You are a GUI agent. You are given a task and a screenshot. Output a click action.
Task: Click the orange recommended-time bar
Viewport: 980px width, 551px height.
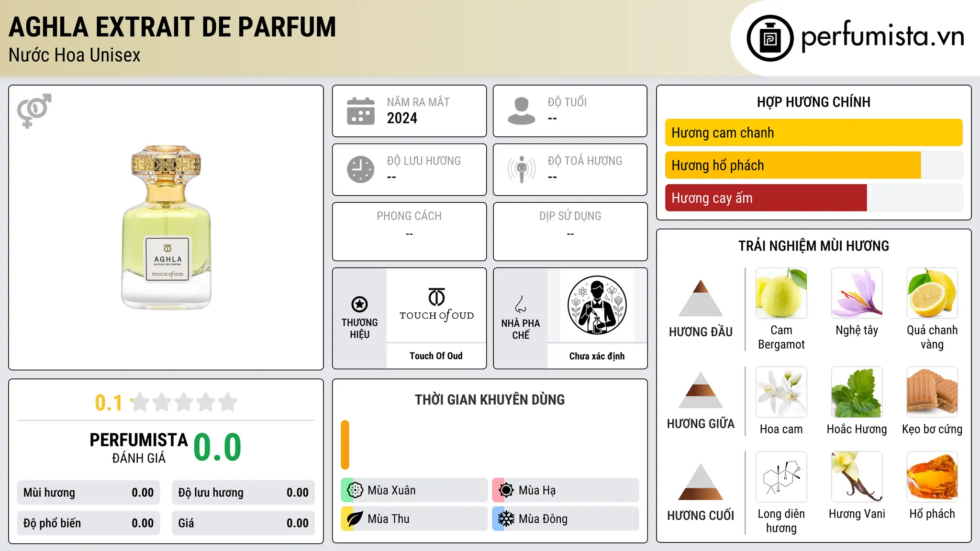coord(345,445)
